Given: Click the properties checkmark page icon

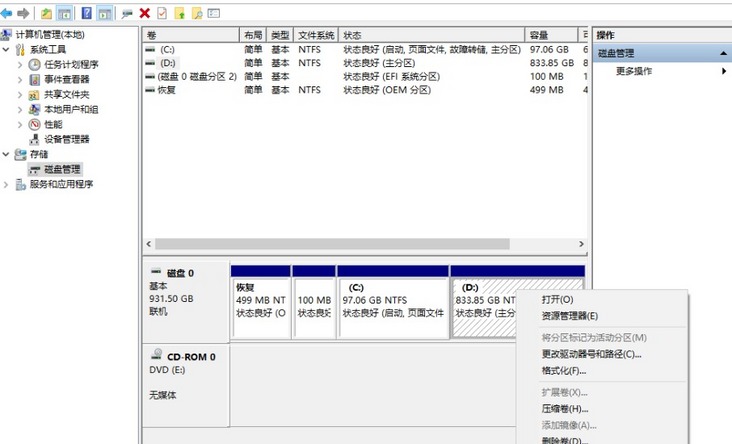Looking at the screenshot, I should [x=162, y=14].
